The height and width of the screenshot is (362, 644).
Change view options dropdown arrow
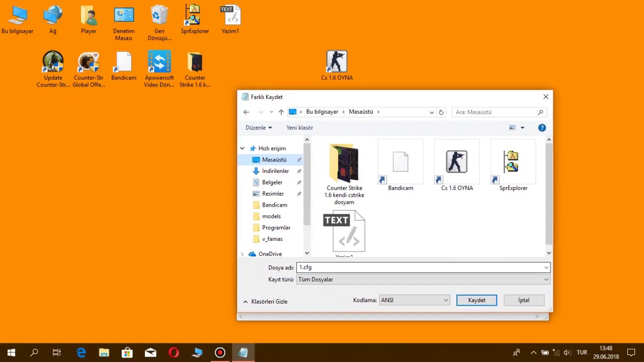click(522, 128)
